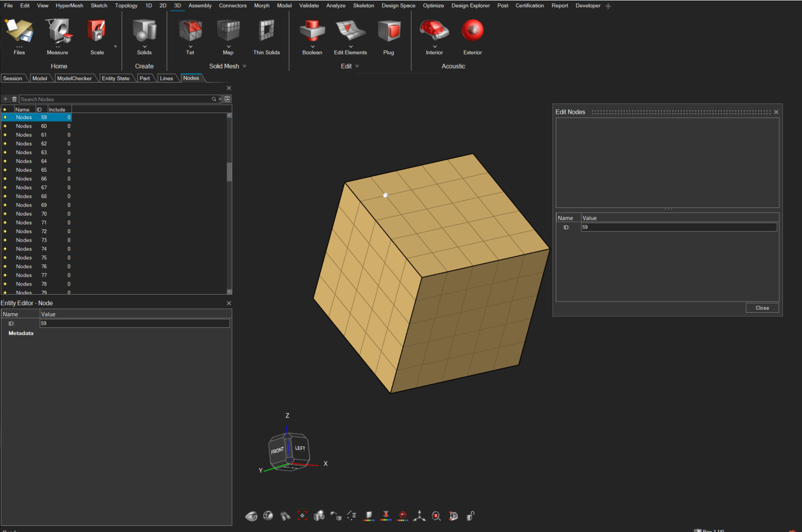The height and width of the screenshot is (532, 802).
Task: Click the binoculars find icon
Action: (x=285, y=516)
